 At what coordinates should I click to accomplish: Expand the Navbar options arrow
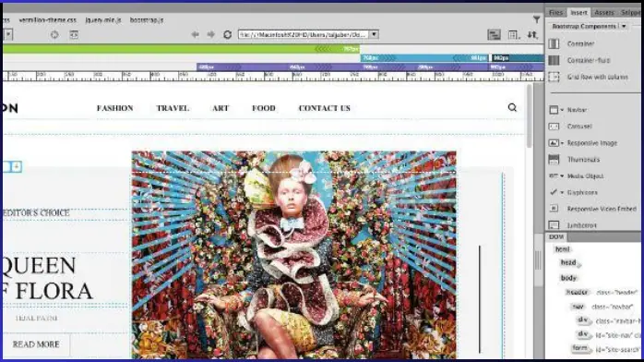pos(562,110)
